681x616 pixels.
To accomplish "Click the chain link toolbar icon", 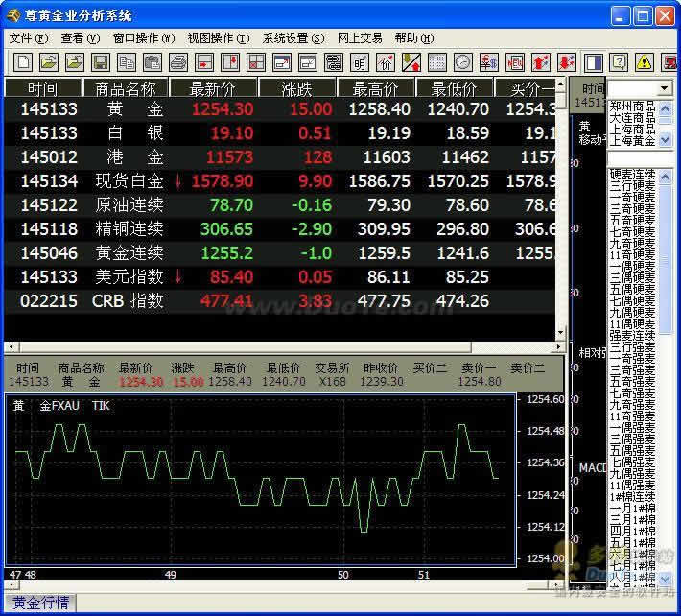I will pyautogui.click(x=334, y=63).
